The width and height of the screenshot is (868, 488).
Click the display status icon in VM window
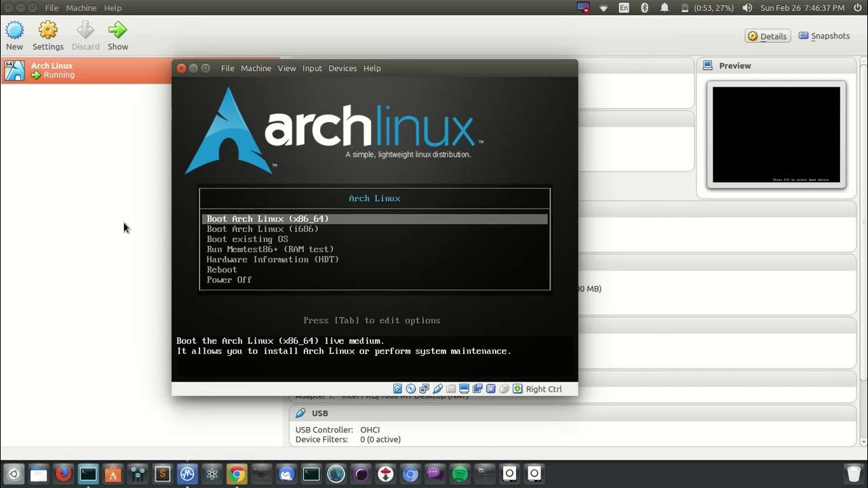click(464, 389)
